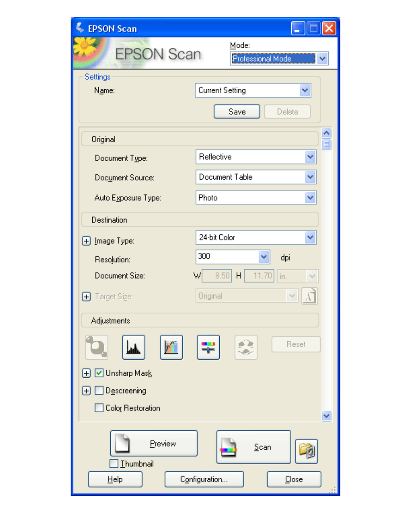Open the Auto Exposure Type dropdown
This screenshot has height=532, width=411.
click(256, 198)
